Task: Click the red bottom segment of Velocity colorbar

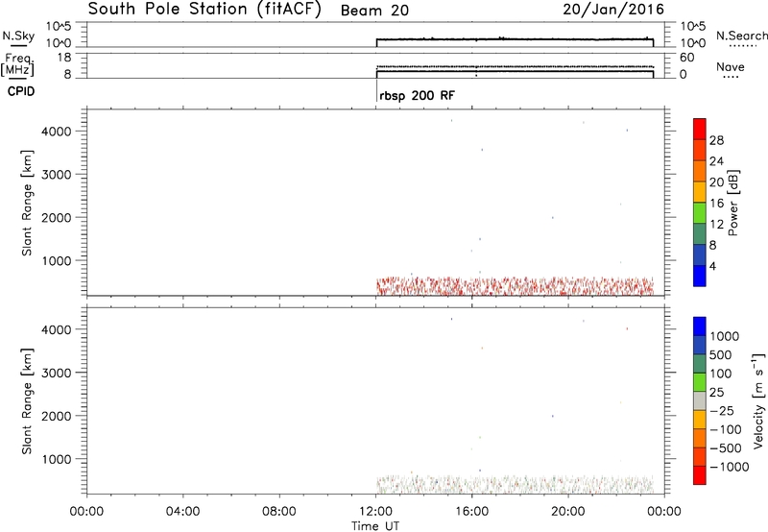Action: pos(700,475)
